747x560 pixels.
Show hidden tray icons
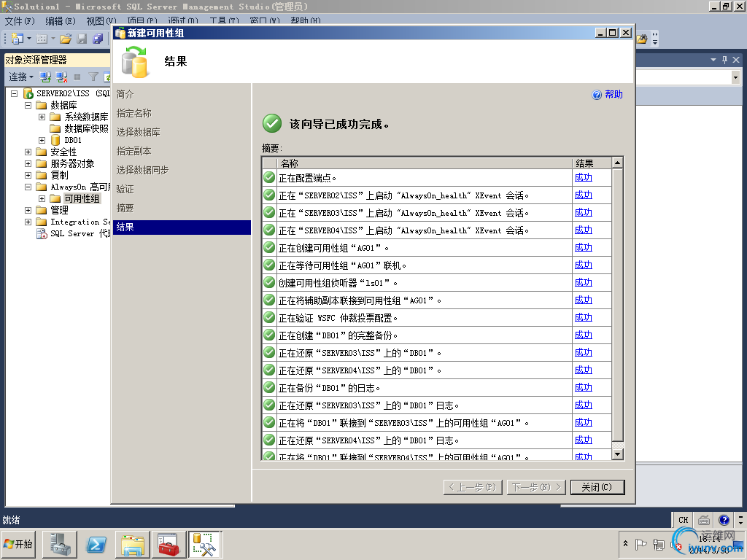[625, 544]
